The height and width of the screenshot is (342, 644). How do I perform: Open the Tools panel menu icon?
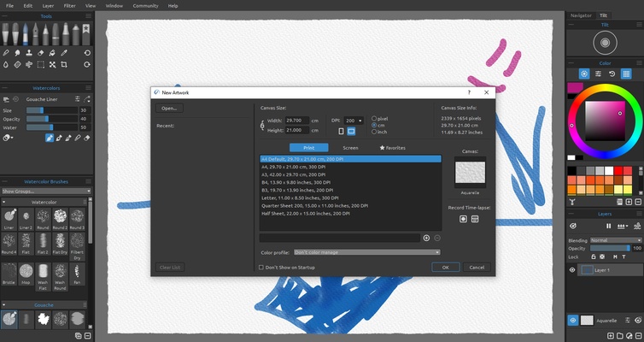pos(88,16)
